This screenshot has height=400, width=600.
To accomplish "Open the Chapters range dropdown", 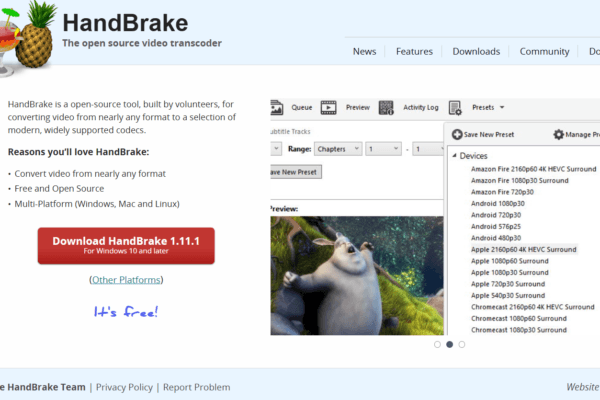I will click(x=338, y=149).
